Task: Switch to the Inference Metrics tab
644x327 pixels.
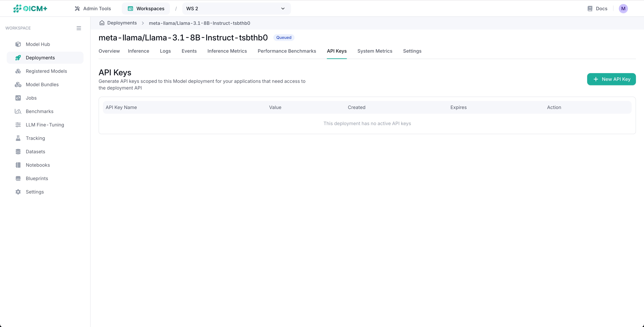Action: pyautogui.click(x=227, y=51)
